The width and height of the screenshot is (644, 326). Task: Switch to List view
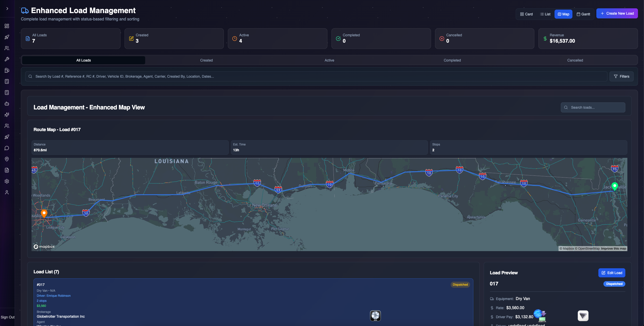[545, 14]
